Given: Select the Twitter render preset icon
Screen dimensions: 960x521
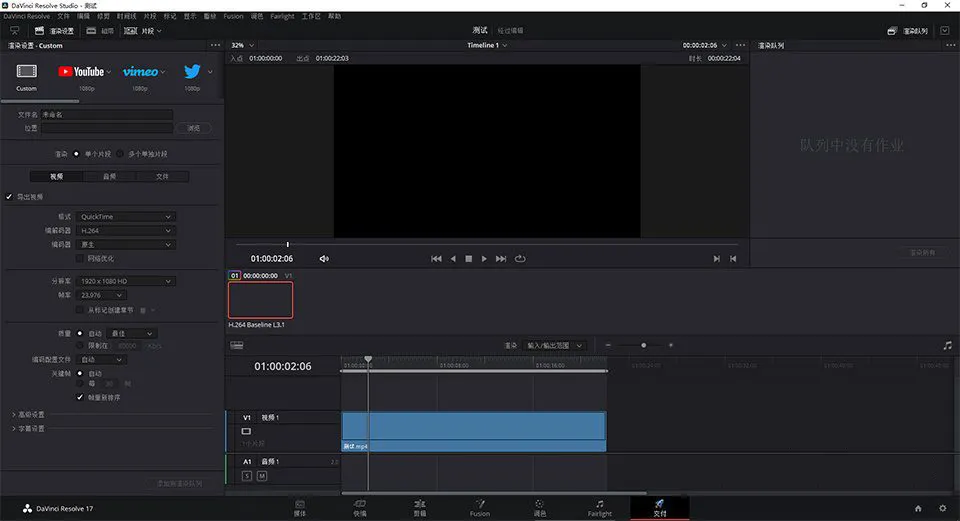Looking at the screenshot, I should click(x=192, y=71).
